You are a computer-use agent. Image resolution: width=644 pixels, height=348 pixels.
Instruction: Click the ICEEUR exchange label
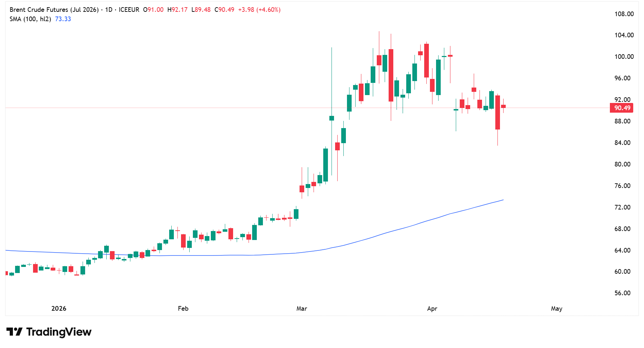click(129, 10)
